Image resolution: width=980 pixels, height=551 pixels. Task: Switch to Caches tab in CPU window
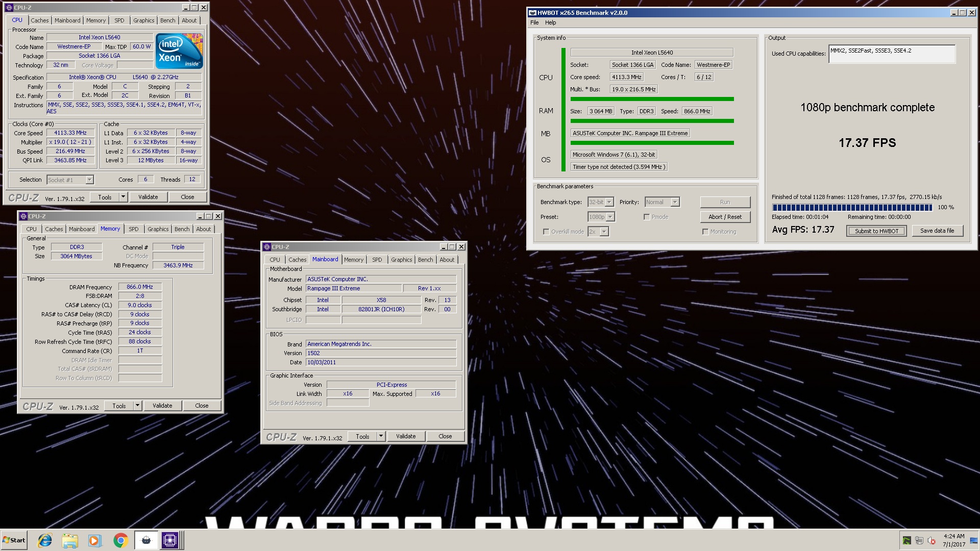tap(39, 20)
